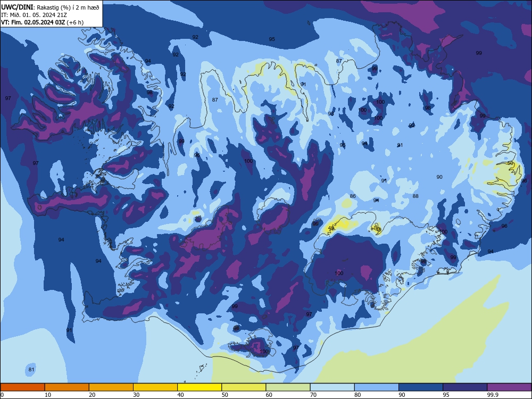Click the dark orange 0–10 legend swatch
Viewport: 532px width, 399px height.
click(22, 387)
